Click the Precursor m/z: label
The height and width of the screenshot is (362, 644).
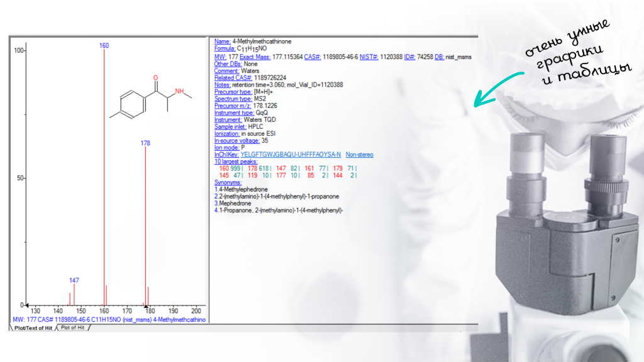point(232,106)
